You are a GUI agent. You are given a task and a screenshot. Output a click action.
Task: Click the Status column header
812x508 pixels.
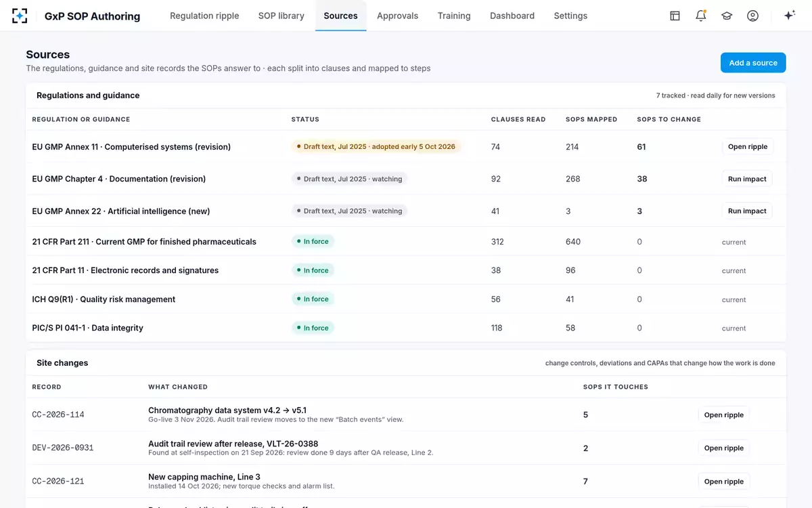pos(305,119)
